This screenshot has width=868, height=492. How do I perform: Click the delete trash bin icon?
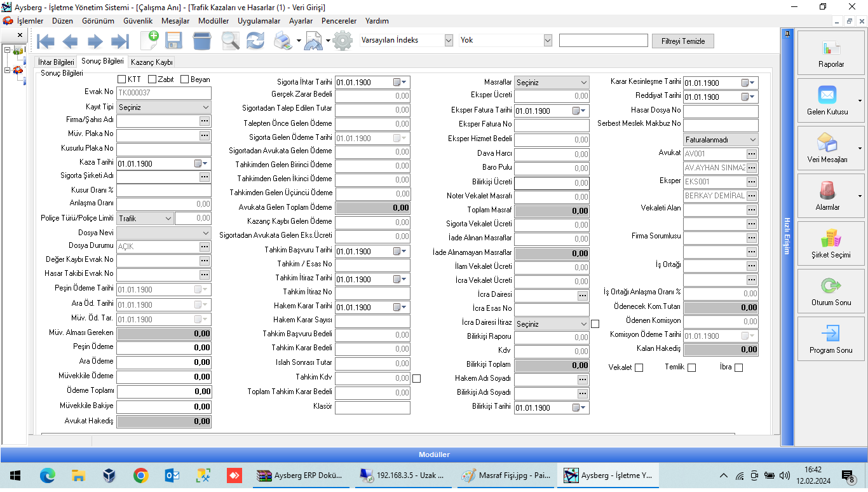coord(202,41)
